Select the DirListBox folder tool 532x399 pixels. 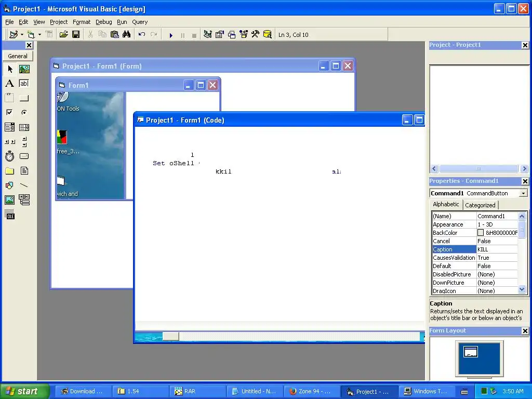pyautogui.click(x=10, y=170)
